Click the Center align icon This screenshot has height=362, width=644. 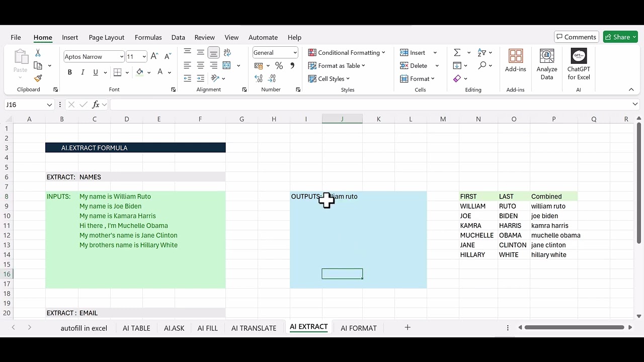(201, 65)
